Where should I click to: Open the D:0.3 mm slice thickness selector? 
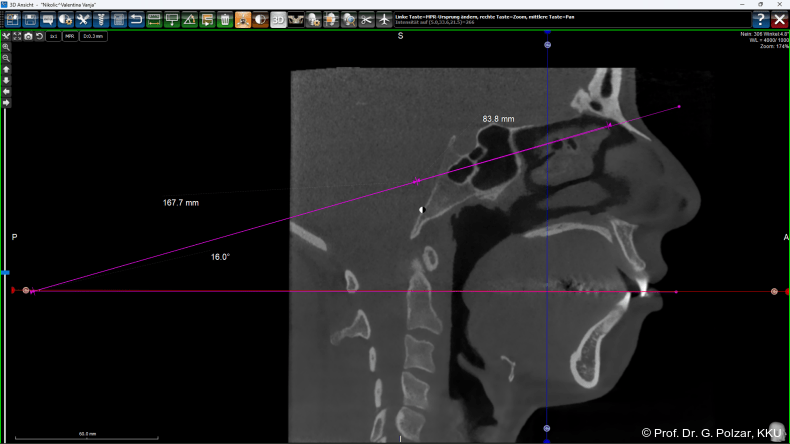[93, 36]
